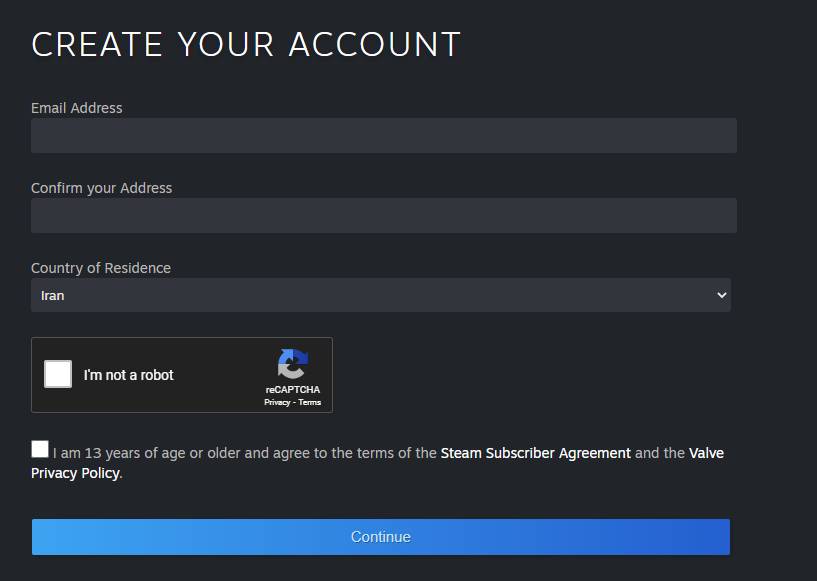The image size is (817, 581).
Task: Click the Confirm your Address label
Action: 101,188
